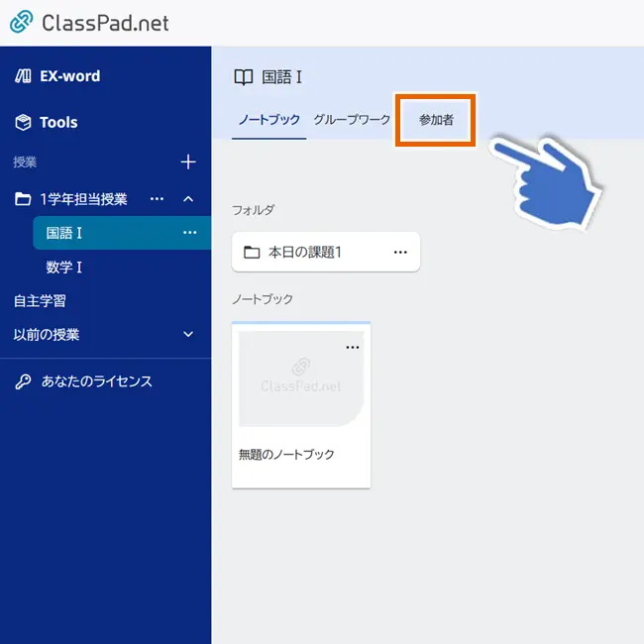Open more options for 本日の課題1 folder

[400, 253]
